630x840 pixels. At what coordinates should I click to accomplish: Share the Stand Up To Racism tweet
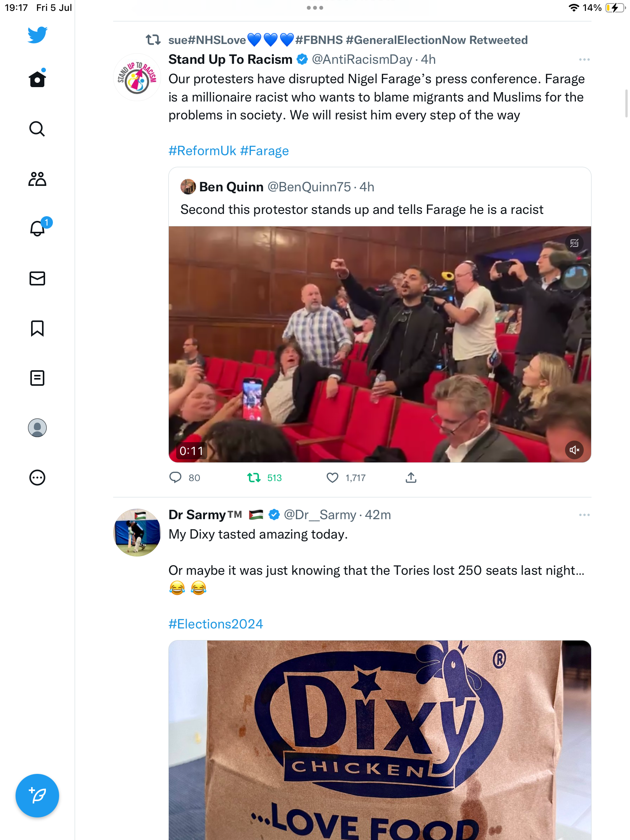click(x=411, y=478)
